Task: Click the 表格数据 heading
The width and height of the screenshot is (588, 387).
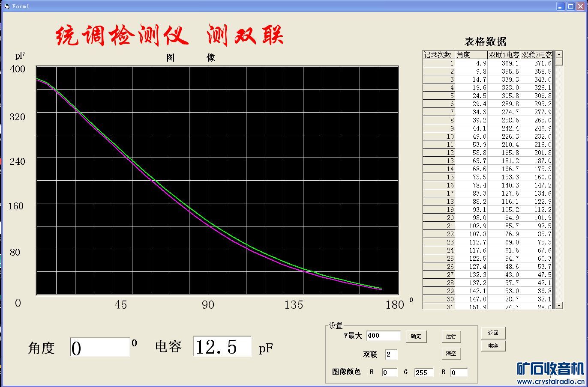Action: tap(485, 41)
